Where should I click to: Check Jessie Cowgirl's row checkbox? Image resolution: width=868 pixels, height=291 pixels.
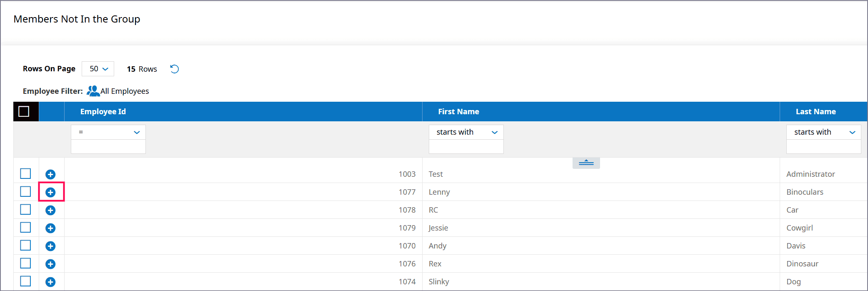coord(25,227)
